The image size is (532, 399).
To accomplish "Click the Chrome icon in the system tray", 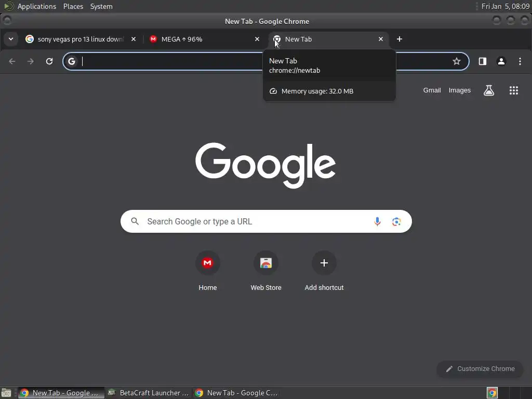I will pyautogui.click(x=492, y=393).
